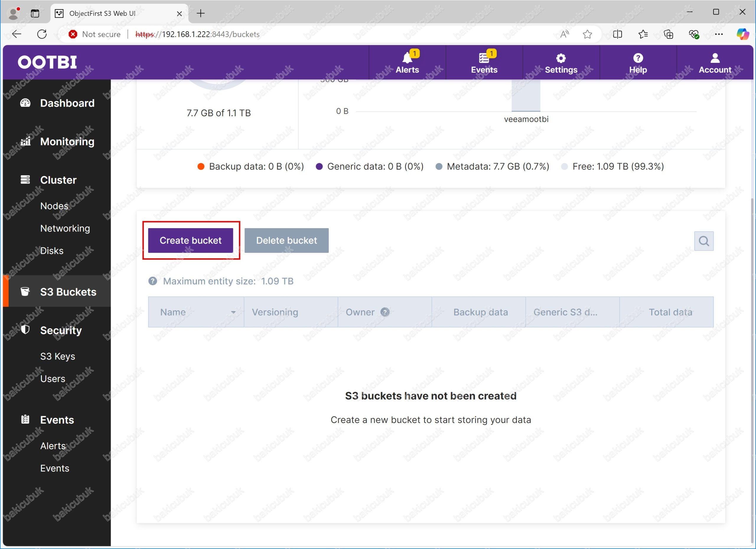This screenshot has width=756, height=549.
Task: Open Alerts sub-item in sidebar
Action: [x=53, y=446]
